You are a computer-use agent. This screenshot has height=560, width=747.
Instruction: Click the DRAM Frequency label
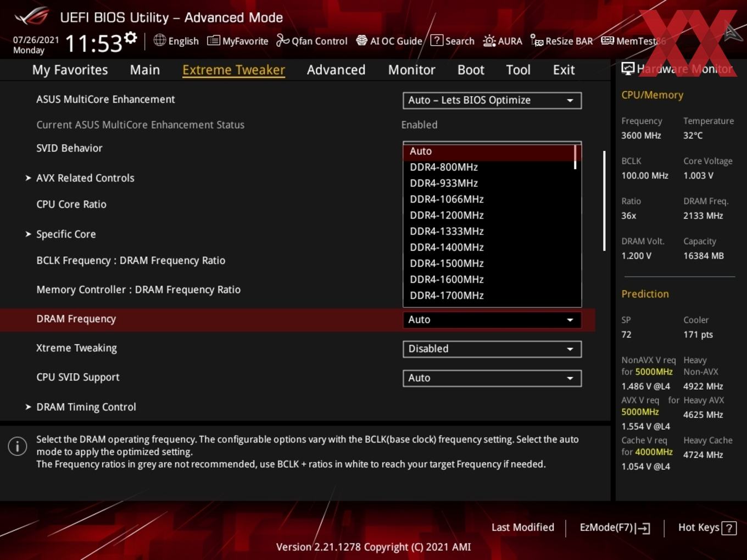(x=76, y=319)
